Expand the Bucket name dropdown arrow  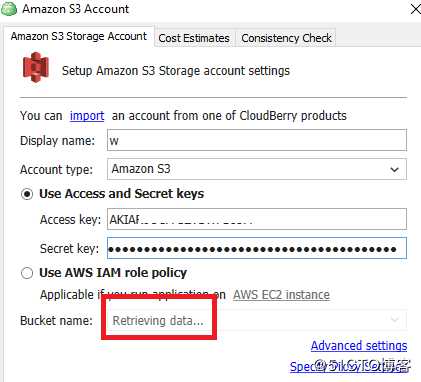point(395,320)
